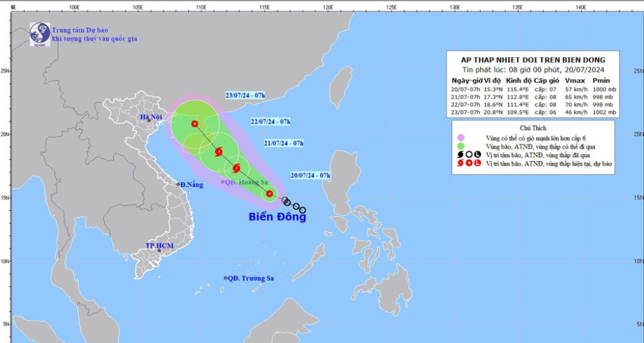Click the QĐ. Hoàng Sa island marker
The height and width of the screenshot is (343, 644).
click(223, 182)
